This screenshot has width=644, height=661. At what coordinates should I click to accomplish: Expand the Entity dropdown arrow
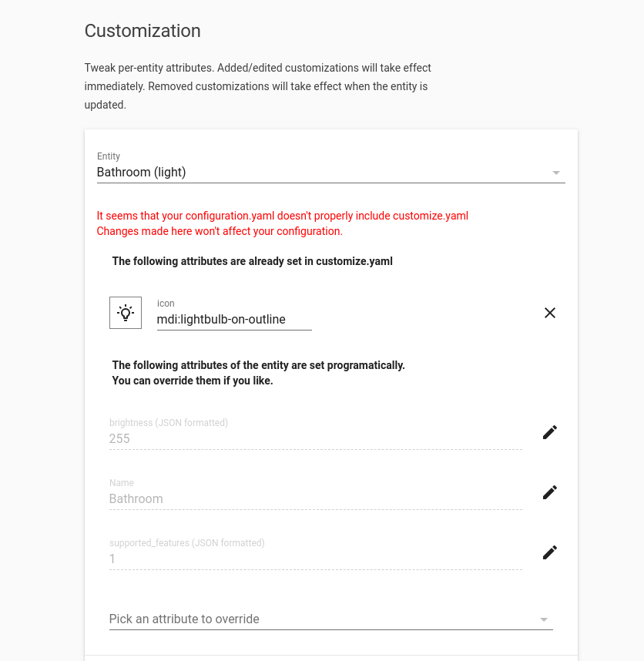click(556, 173)
